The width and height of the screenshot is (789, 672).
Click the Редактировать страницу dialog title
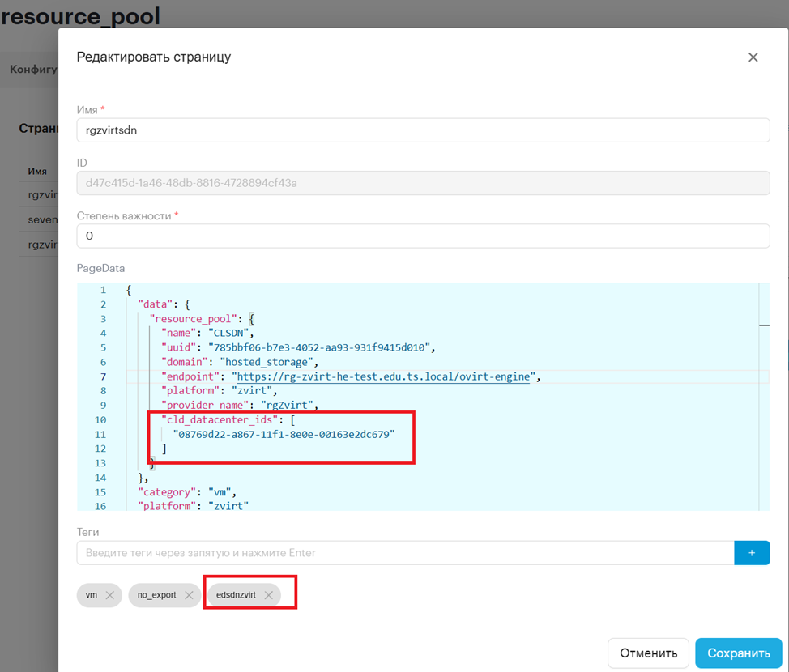(x=153, y=57)
